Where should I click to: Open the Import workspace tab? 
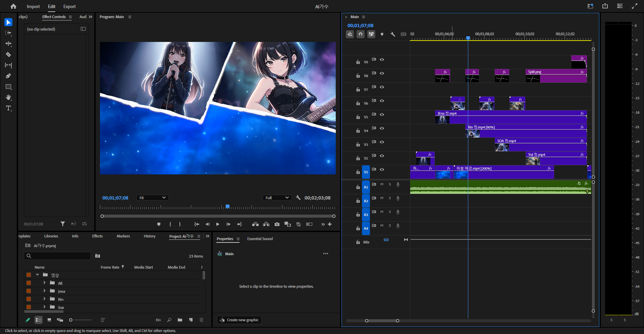click(x=33, y=6)
